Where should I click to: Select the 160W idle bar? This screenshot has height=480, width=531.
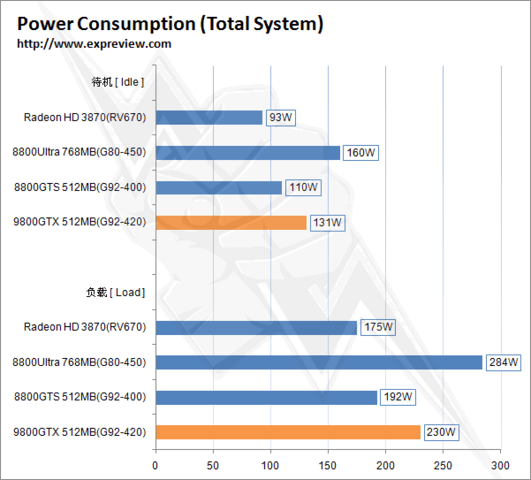click(248, 153)
